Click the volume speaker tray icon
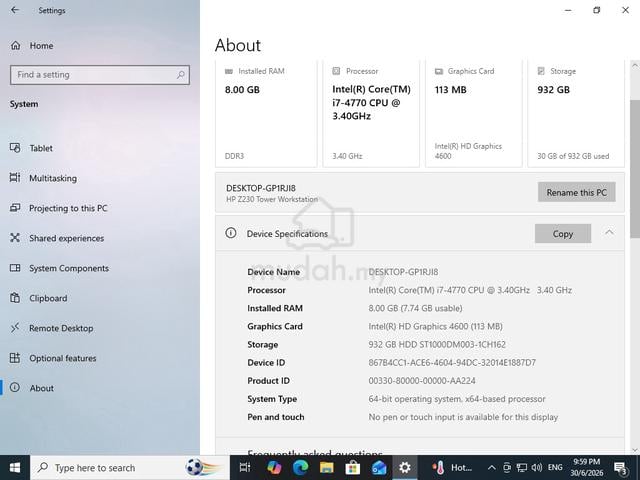The width and height of the screenshot is (640, 480). [x=537, y=467]
